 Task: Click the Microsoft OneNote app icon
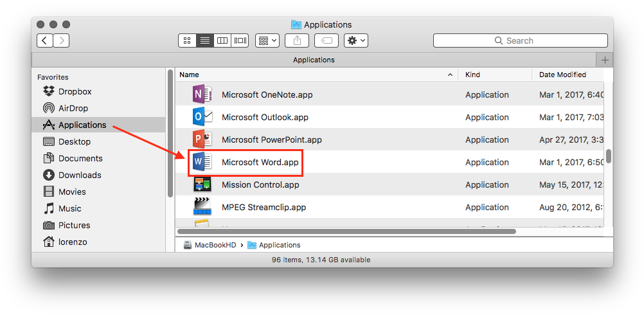point(202,94)
